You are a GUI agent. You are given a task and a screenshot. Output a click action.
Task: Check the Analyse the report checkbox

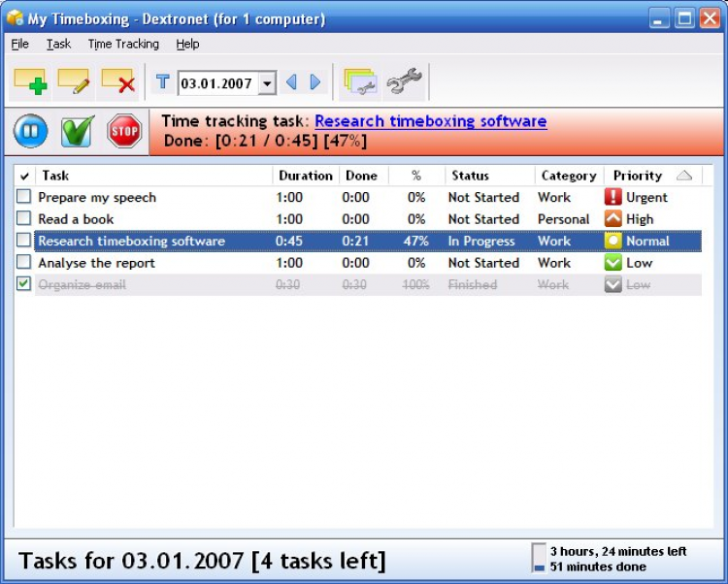tap(23, 262)
